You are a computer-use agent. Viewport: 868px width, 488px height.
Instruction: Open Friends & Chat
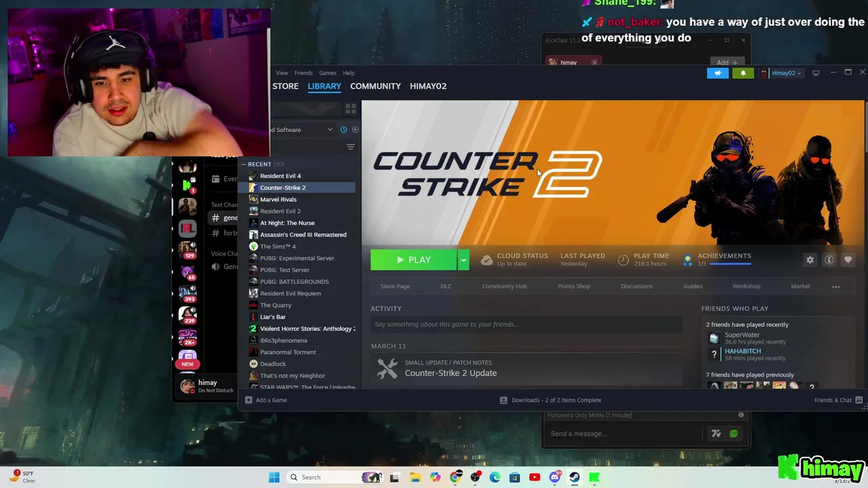point(838,400)
